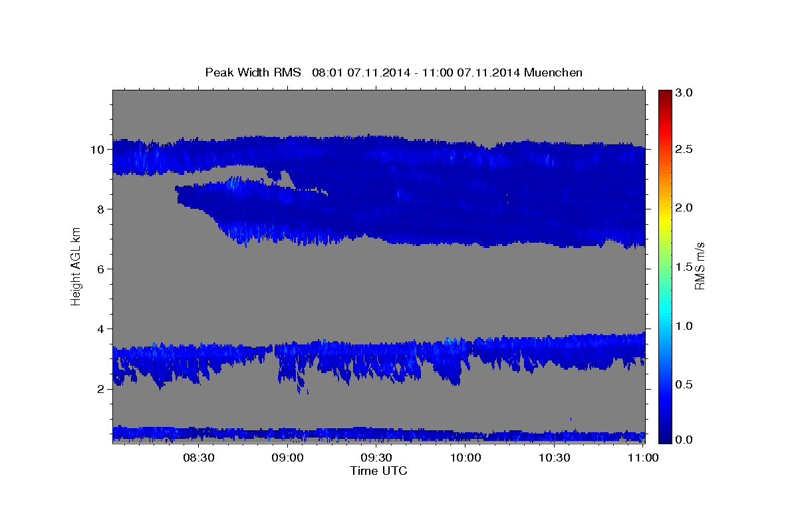Click the 09:30 time tick label
The height and width of the screenshot is (532, 798).
tap(377, 458)
